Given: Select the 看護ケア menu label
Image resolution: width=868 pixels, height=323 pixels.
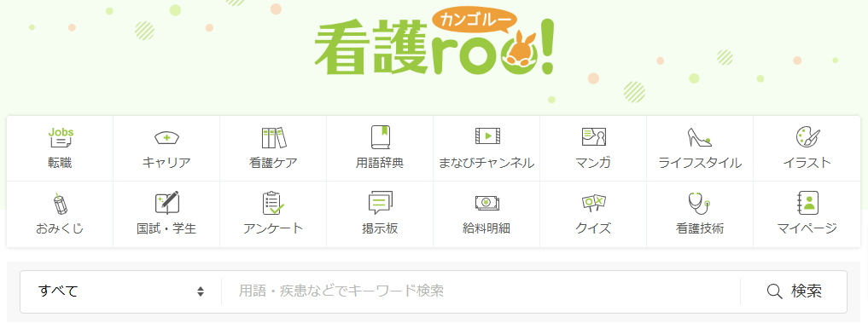Looking at the screenshot, I should [x=273, y=163].
